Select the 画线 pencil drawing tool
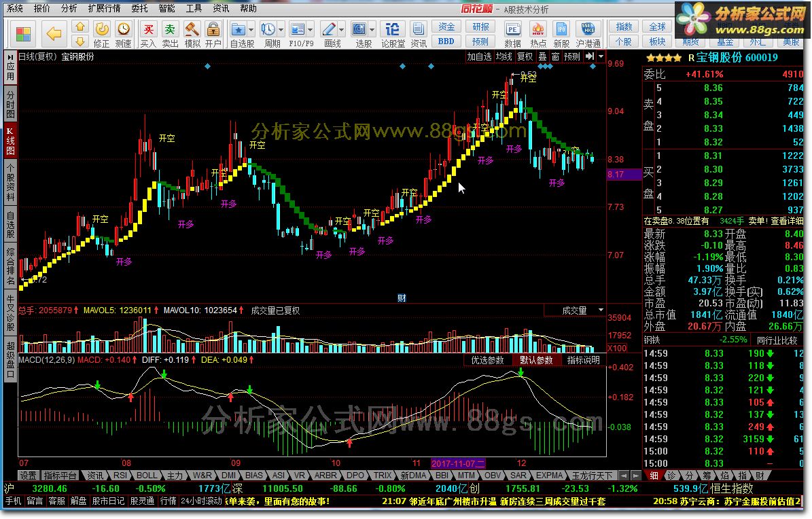The height and width of the screenshot is (519, 812). 328,29
